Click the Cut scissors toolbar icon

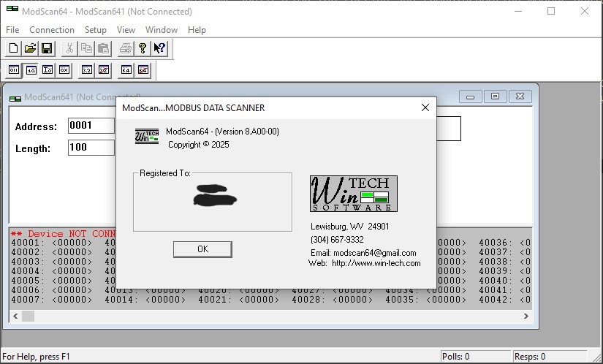(69, 48)
